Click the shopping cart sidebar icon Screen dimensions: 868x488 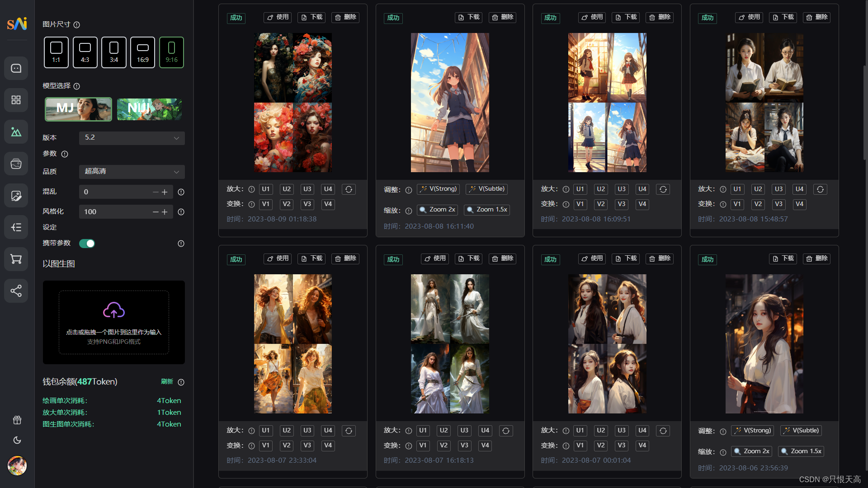click(16, 259)
